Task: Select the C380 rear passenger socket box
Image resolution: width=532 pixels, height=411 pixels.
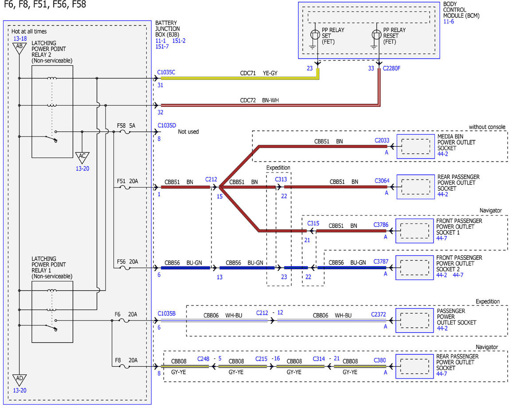Action: click(x=415, y=366)
